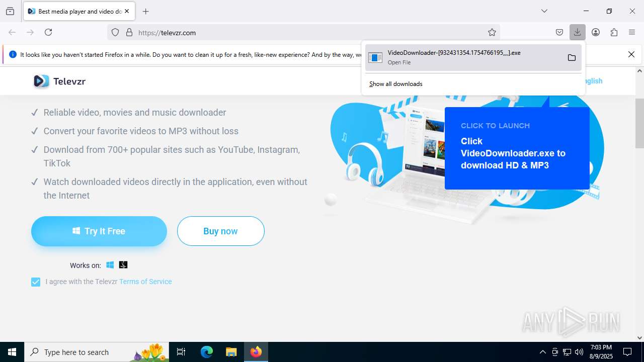Go back to previous page
644x362 pixels.
coord(12,32)
